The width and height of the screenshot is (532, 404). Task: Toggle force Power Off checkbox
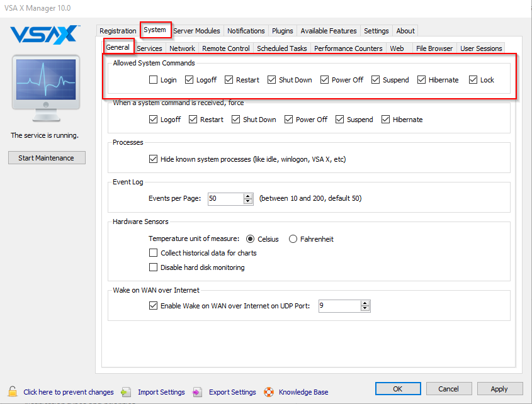point(289,120)
